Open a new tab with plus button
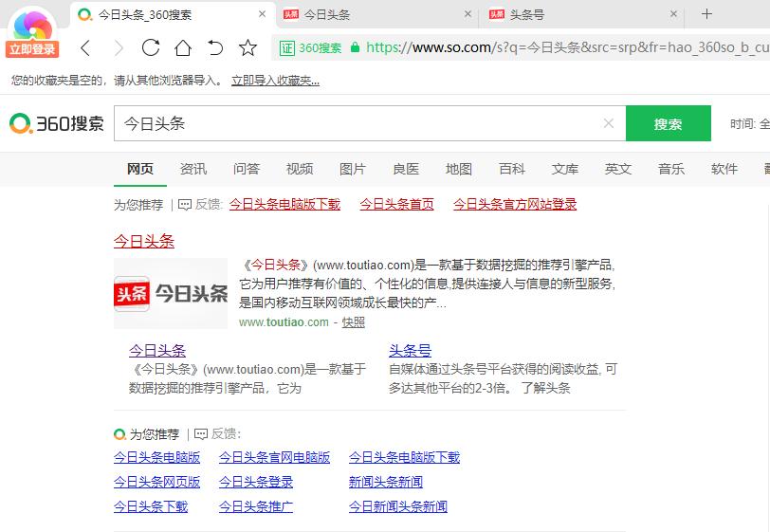The height and width of the screenshot is (532, 770). [706, 14]
